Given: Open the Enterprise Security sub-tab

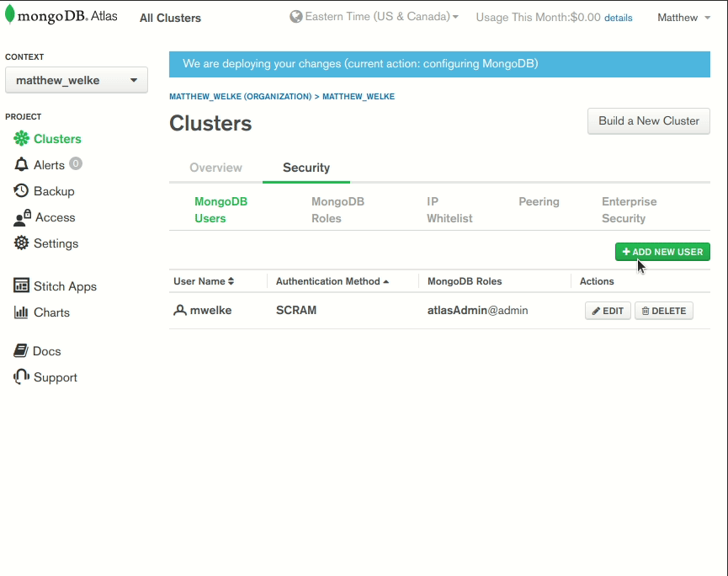Looking at the screenshot, I should click(x=629, y=210).
